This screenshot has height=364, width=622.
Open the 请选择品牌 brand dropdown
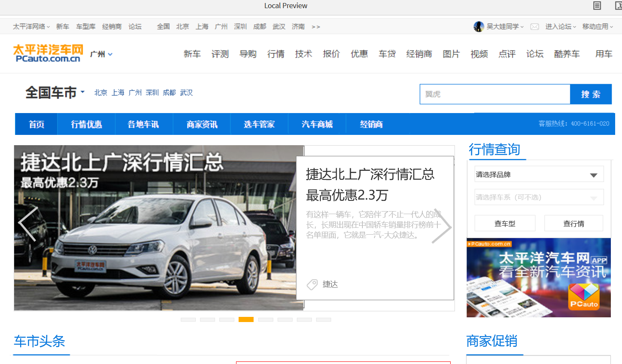click(539, 174)
